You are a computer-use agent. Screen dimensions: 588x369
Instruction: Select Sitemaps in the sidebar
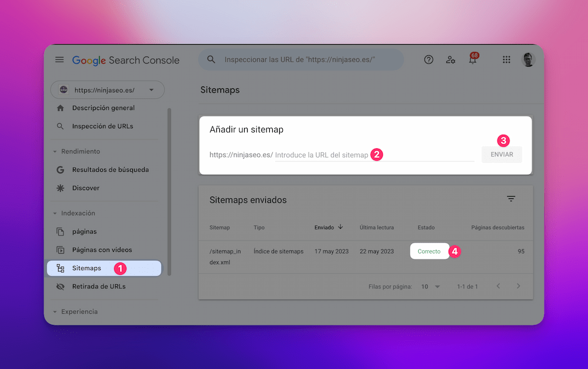tap(86, 268)
